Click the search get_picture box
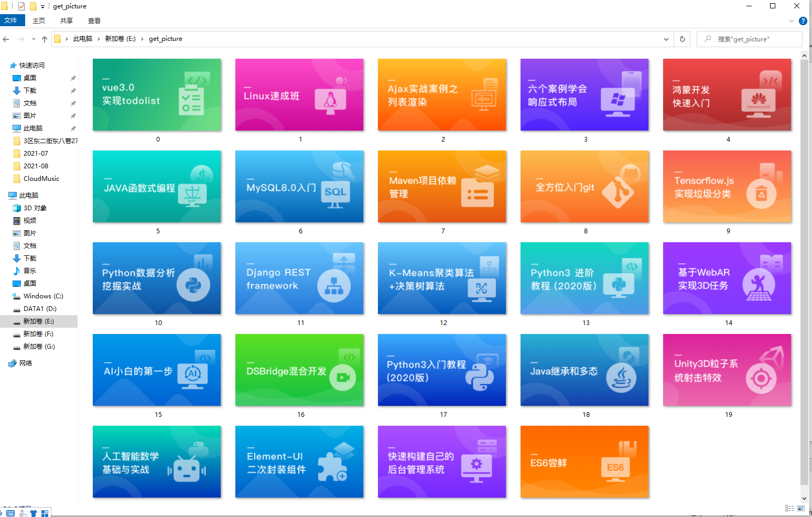The image size is (812, 517). [750, 39]
